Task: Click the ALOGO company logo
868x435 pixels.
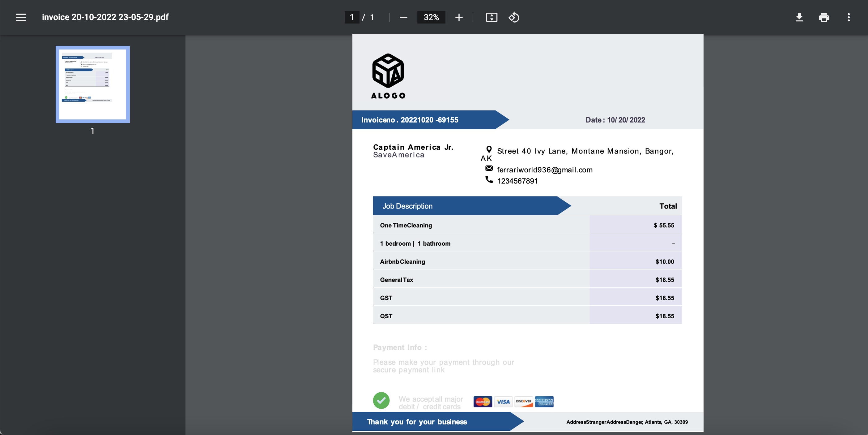Action: 388,76
